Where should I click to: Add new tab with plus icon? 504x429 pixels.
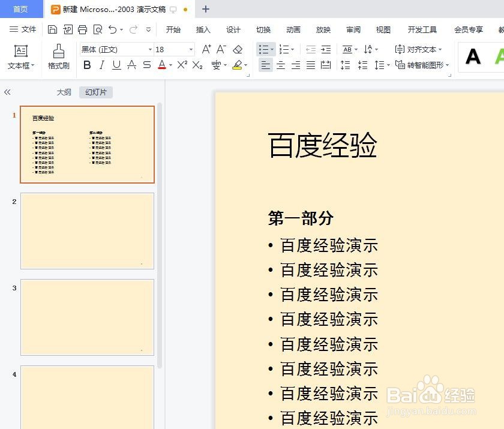click(x=206, y=9)
